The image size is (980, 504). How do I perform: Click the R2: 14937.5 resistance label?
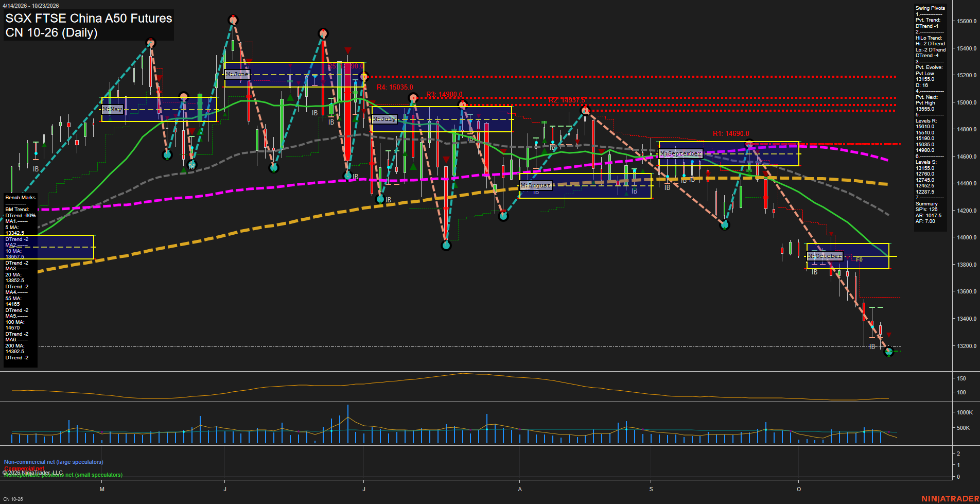click(566, 100)
